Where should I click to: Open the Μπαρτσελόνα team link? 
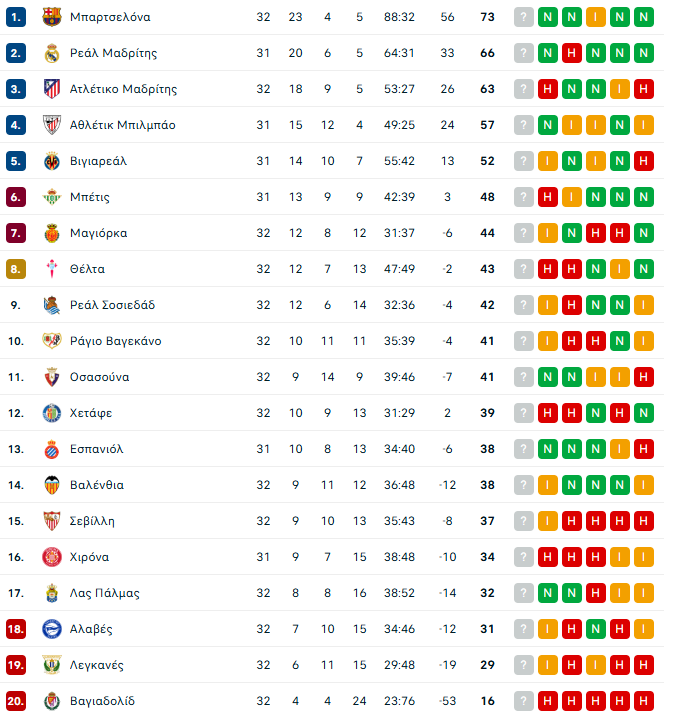110,17
